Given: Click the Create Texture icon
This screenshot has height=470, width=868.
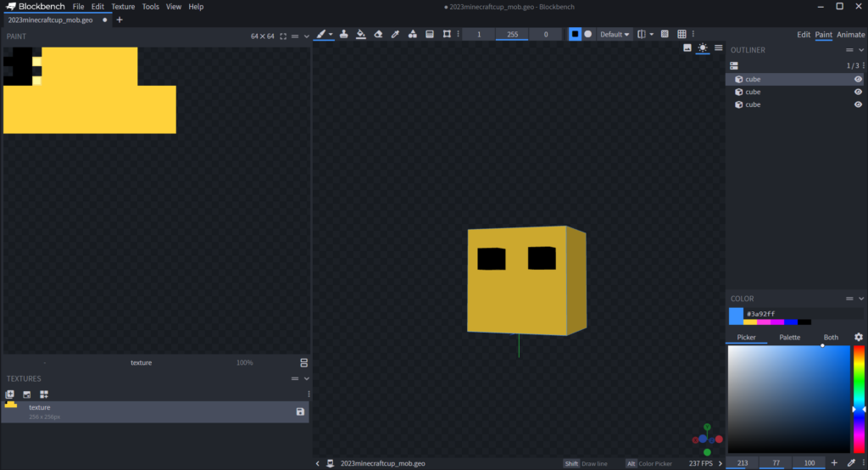Looking at the screenshot, I should tap(26, 394).
